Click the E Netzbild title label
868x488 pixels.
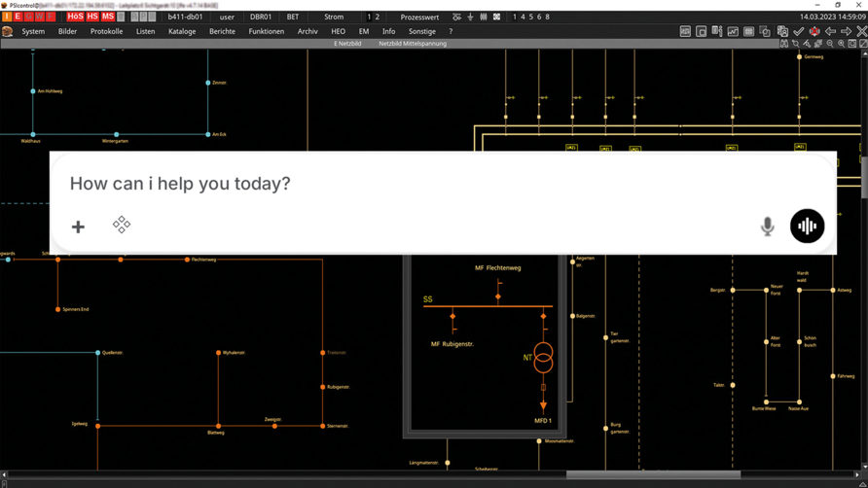point(347,44)
